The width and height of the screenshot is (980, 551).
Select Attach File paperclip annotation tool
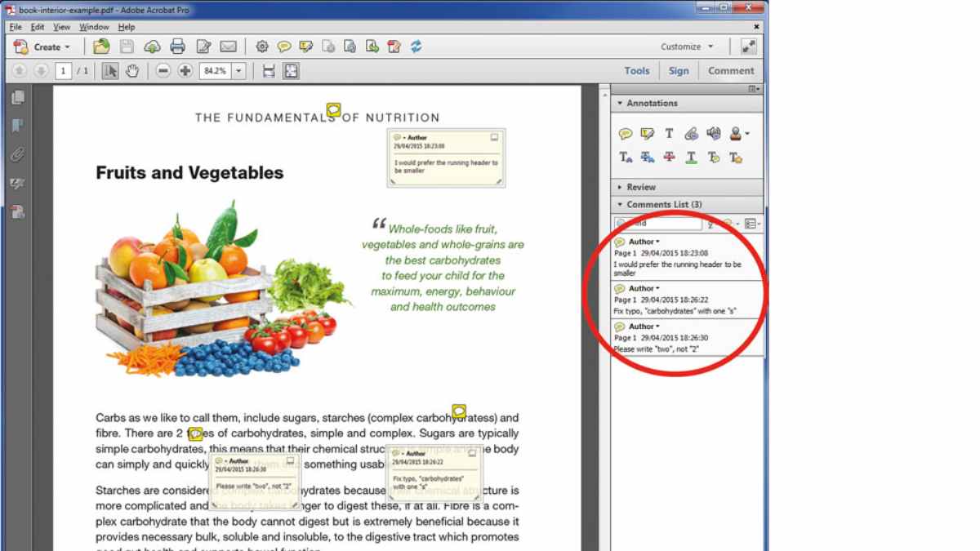692,134
